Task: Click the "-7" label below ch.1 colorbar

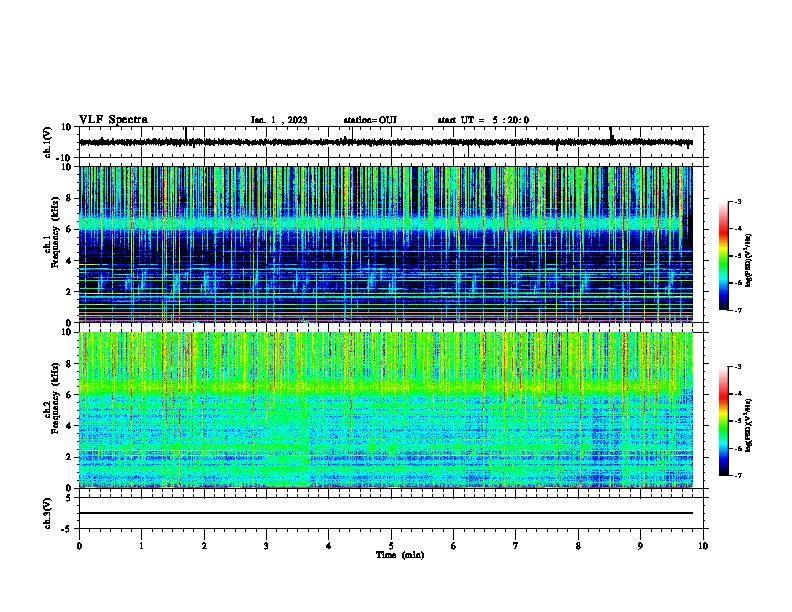Action: coord(737,310)
